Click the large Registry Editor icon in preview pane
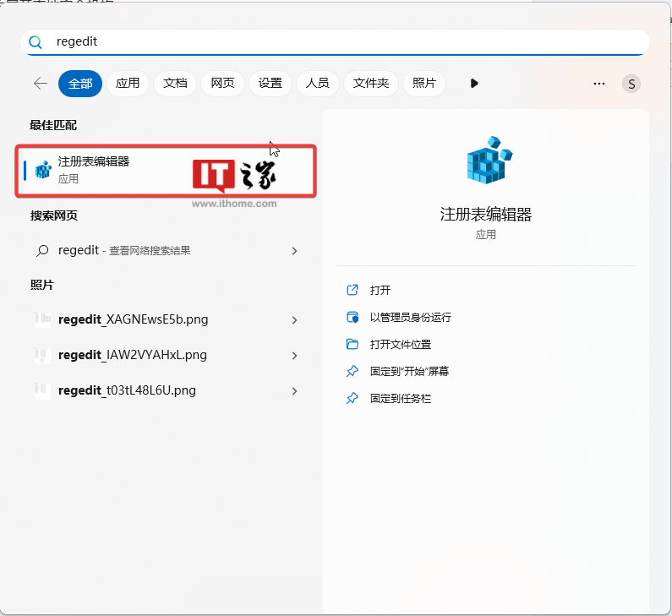This screenshot has width=672, height=616. tap(489, 161)
